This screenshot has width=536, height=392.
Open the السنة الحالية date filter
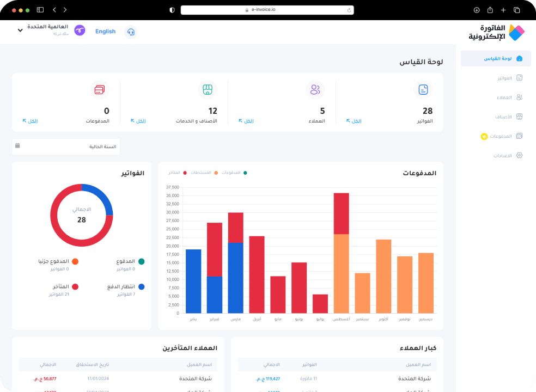coord(66,146)
